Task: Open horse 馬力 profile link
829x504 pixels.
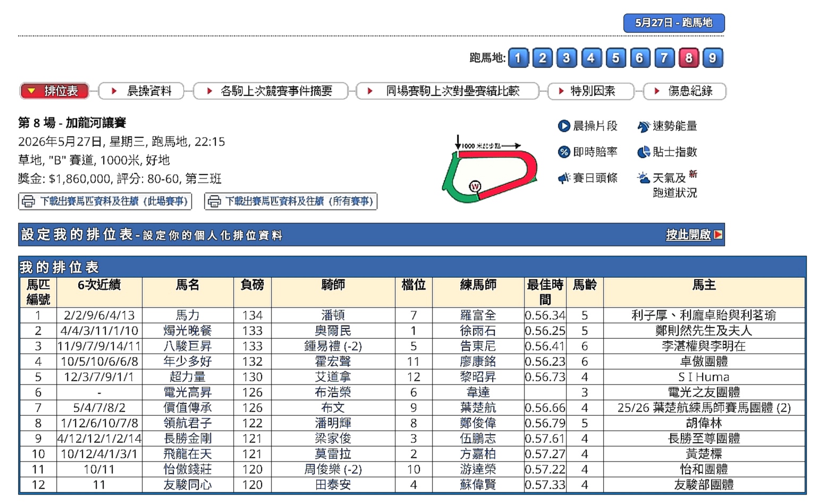Action: [x=188, y=315]
